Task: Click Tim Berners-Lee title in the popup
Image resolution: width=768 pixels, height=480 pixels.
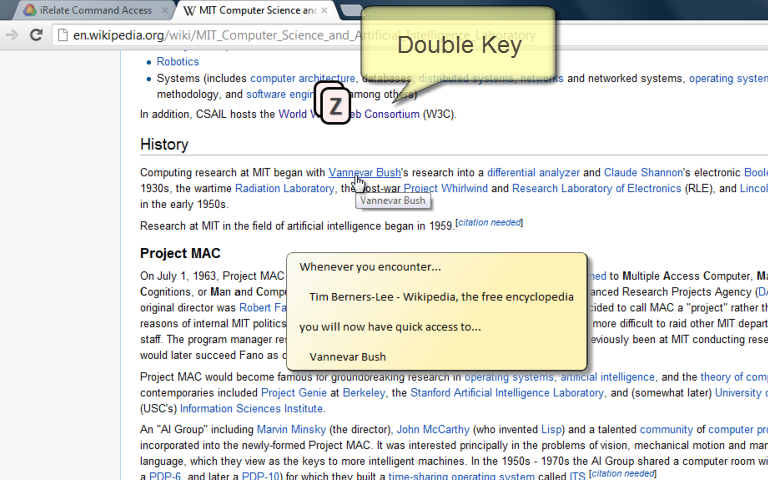Action: pos(441,297)
